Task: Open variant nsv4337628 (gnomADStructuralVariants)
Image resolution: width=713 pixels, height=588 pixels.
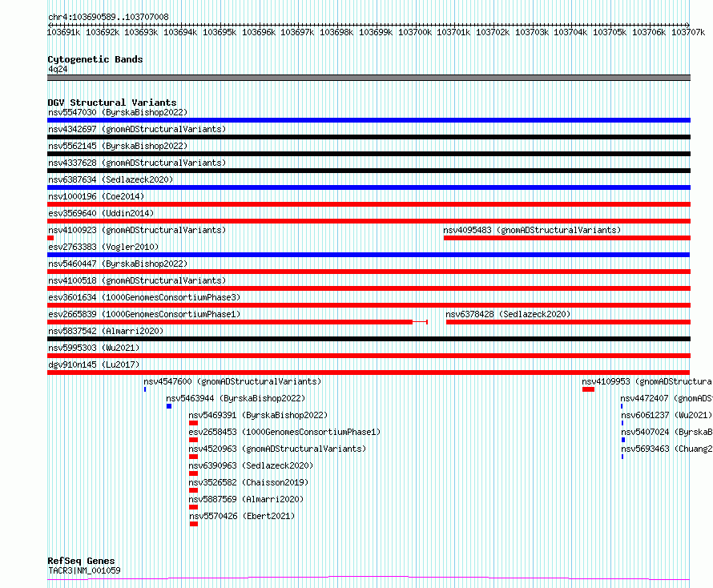Action: pyautogui.click(x=369, y=171)
